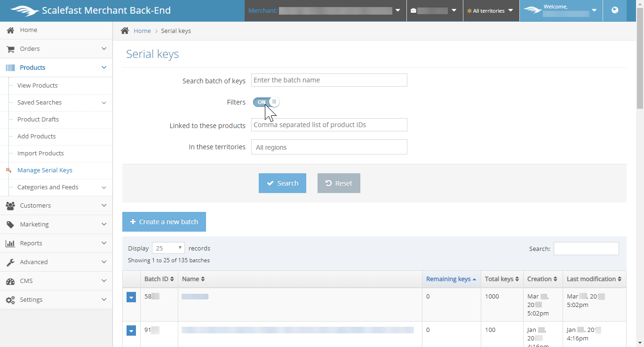Click the Orders shopping cart icon
The height and width of the screenshot is (347, 644).
[x=10, y=49]
